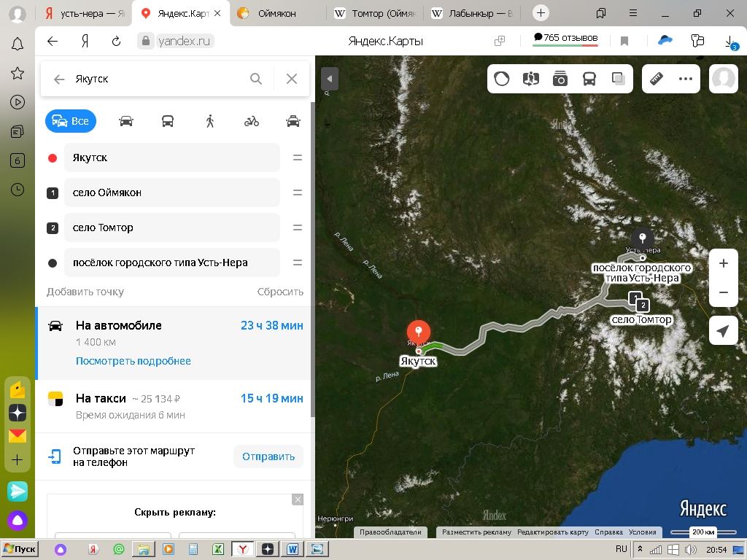747x560 pixels.
Task: Close the advertisement block
Action: pos(298,499)
